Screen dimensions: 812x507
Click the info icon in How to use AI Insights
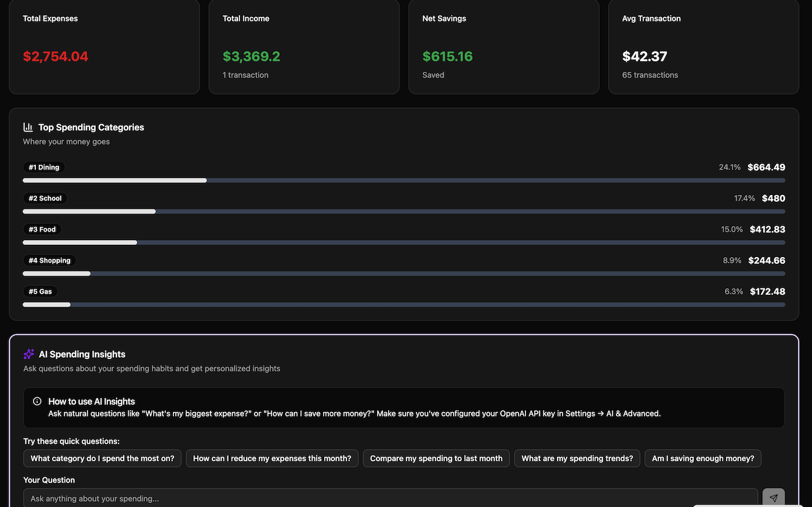(x=37, y=401)
